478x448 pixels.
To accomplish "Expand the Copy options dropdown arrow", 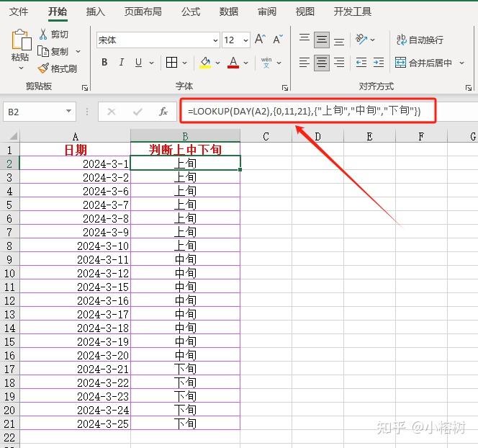I will pos(78,51).
